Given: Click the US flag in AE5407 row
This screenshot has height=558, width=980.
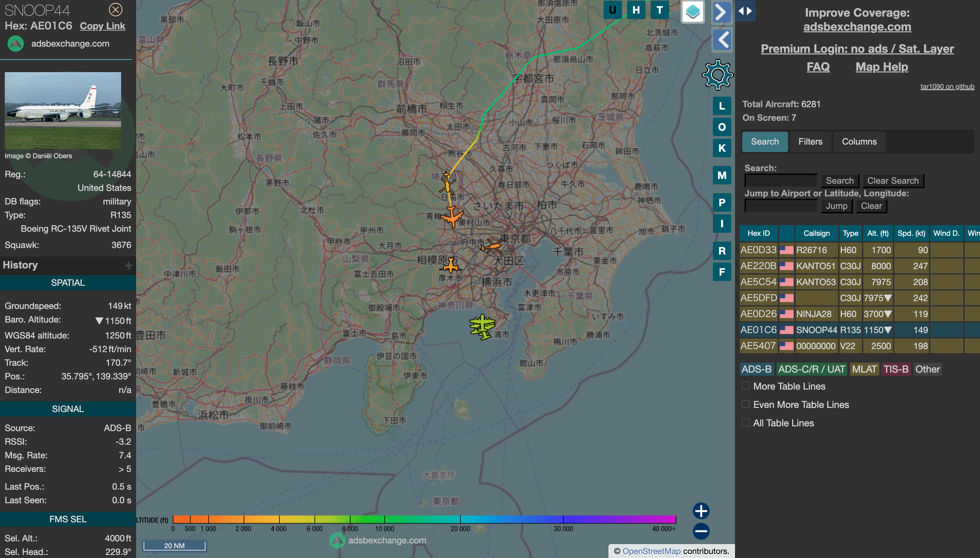Looking at the screenshot, I should click(x=786, y=346).
